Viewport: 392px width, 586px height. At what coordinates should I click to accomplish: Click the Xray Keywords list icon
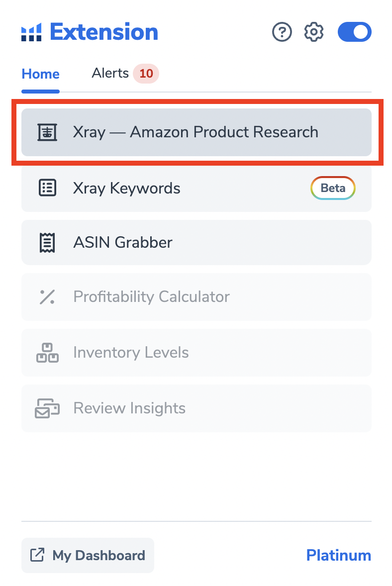coord(47,188)
